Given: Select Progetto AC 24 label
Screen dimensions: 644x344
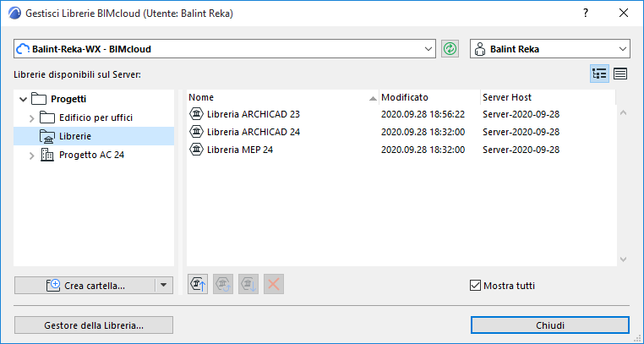Looking at the screenshot, I should coord(91,155).
